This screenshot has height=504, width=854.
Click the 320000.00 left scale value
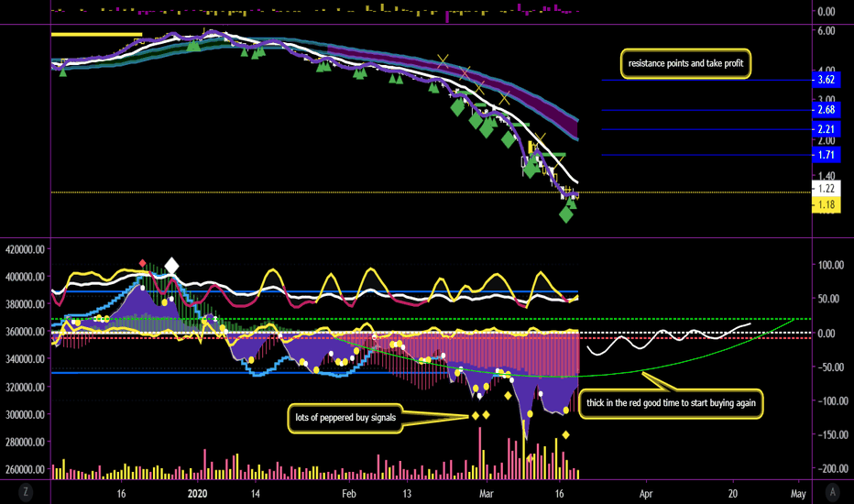point(25,388)
